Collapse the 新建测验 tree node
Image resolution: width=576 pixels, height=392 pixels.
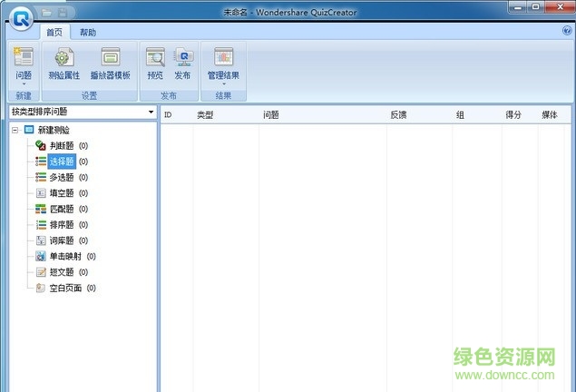15,130
